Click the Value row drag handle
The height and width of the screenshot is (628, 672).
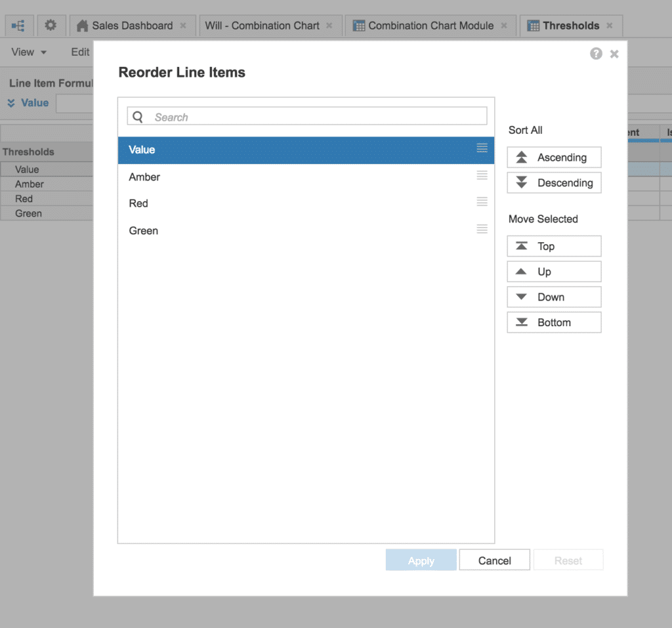click(482, 148)
